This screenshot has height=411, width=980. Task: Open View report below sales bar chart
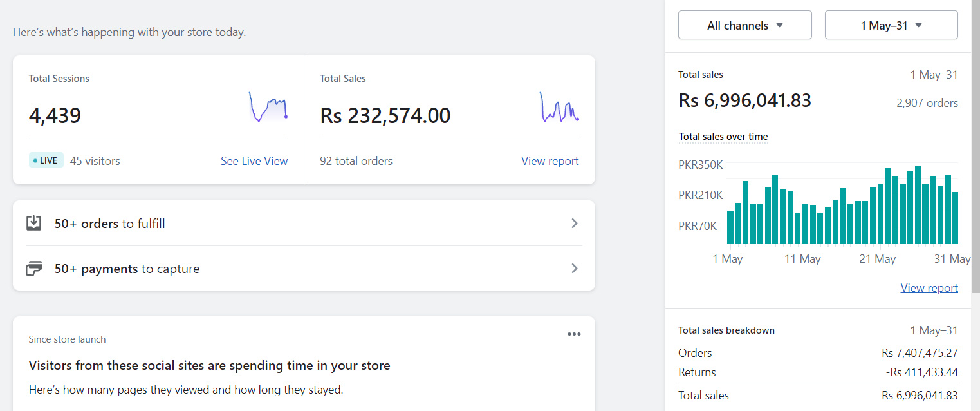(929, 288)
